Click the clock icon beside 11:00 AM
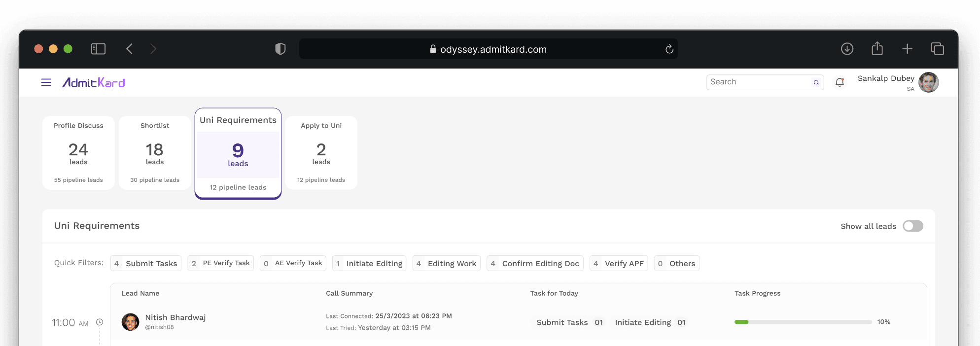The width and height of the screenshot is (980, 346). (x=100, y=322)
